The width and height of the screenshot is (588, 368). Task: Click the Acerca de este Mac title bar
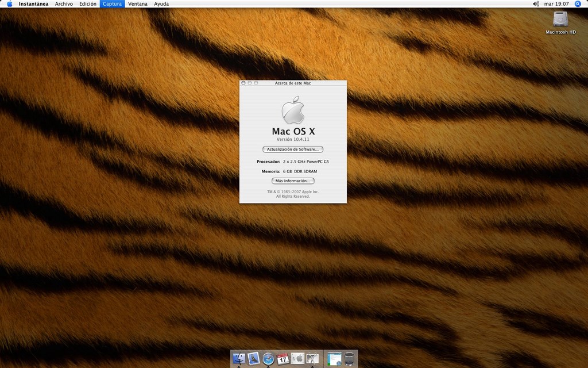pos(293,83)
